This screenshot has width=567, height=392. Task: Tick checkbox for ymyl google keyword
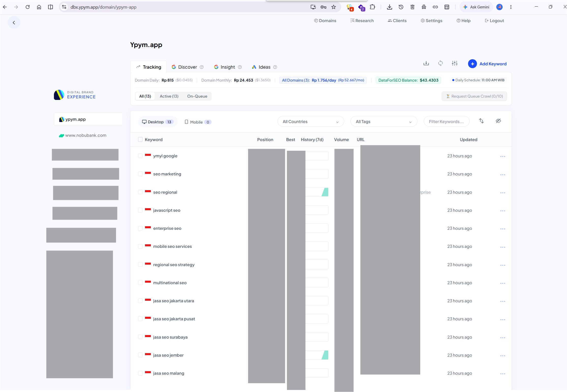[140, 156]
